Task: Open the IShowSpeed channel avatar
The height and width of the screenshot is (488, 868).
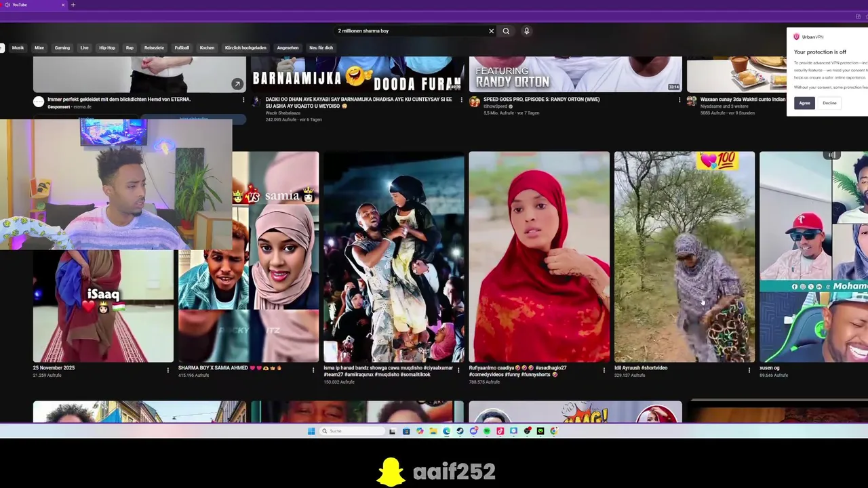Action: pos(475,102)
